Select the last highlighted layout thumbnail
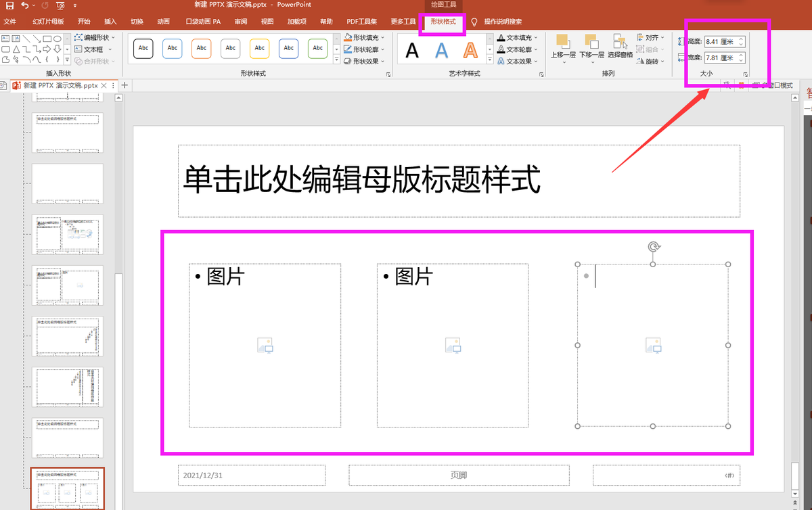812x510 pixels. tap(68, 488)
